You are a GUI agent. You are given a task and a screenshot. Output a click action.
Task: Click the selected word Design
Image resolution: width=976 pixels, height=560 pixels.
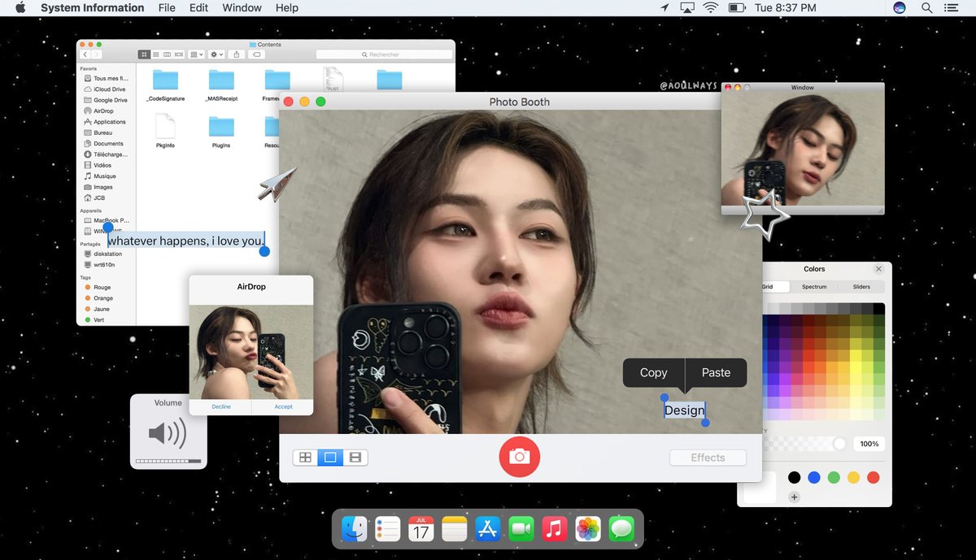(684, 410)
